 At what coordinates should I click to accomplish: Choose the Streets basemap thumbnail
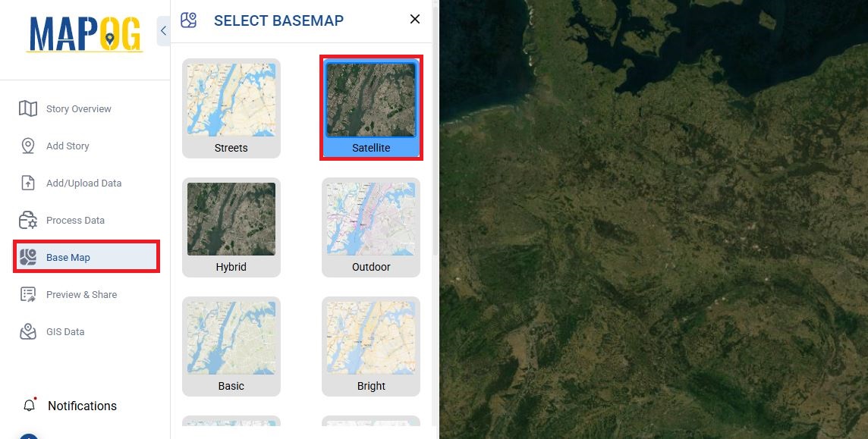(x=231, y=100)
